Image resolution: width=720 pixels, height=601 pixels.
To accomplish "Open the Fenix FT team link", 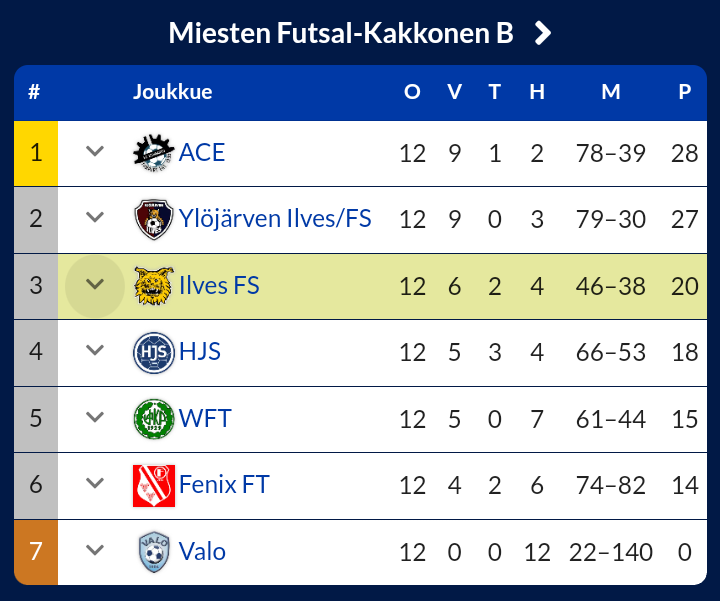I will click(x=224, y=485).
